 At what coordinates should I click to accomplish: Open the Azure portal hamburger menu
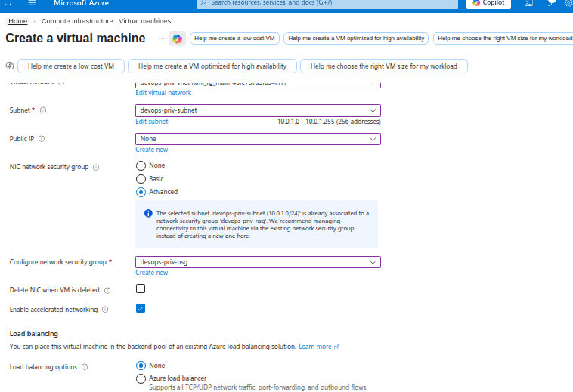pos(32,2)
